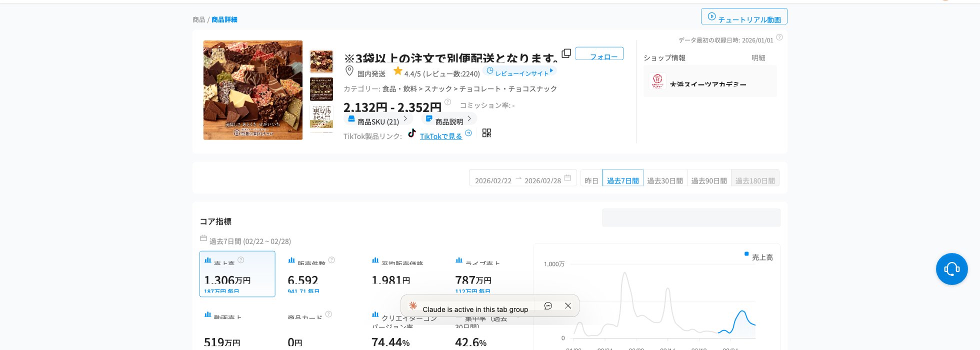This screenshot has width=980, height=350.
Task: Select the second small product thumbnail
Action: point(321,89)
